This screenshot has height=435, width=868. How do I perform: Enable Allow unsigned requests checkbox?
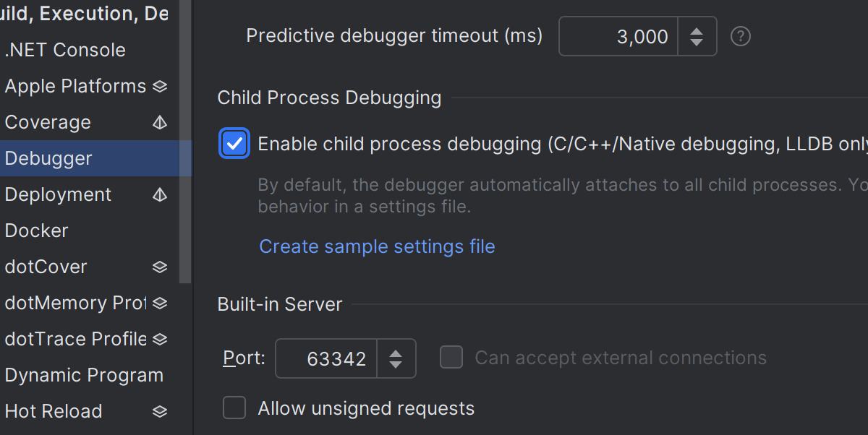click(x=234, y=408)
